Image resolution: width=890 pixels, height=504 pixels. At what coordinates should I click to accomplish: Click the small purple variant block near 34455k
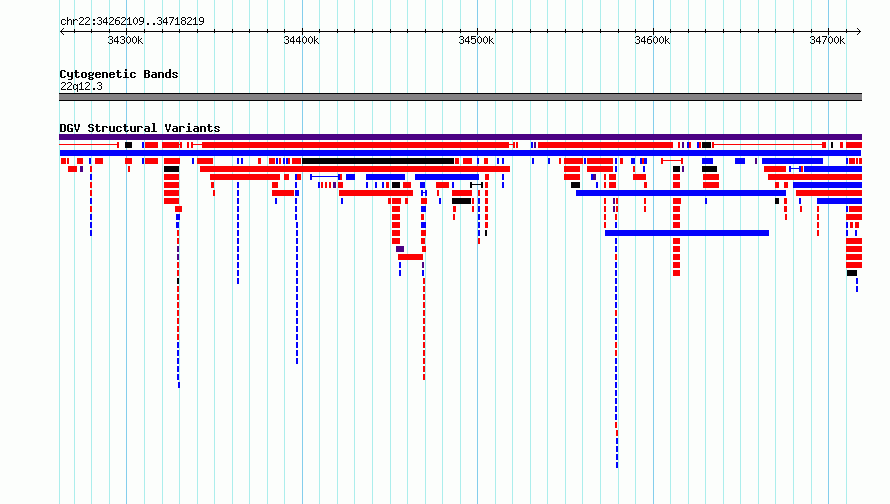(400, 249)
